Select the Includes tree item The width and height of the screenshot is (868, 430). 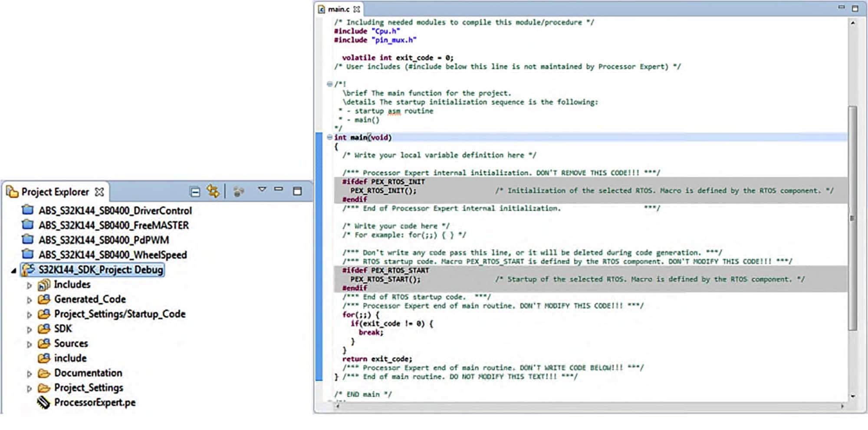pos(72,285)
